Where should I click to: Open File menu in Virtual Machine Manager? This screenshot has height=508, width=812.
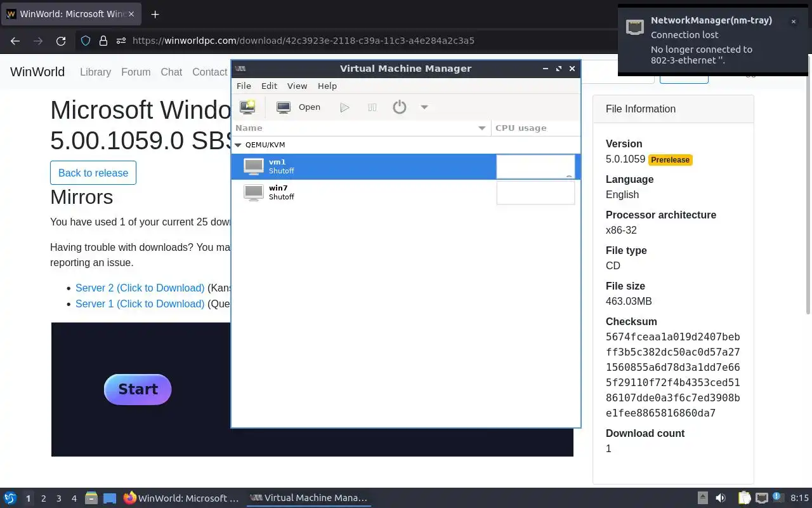(x=244, y=86)
